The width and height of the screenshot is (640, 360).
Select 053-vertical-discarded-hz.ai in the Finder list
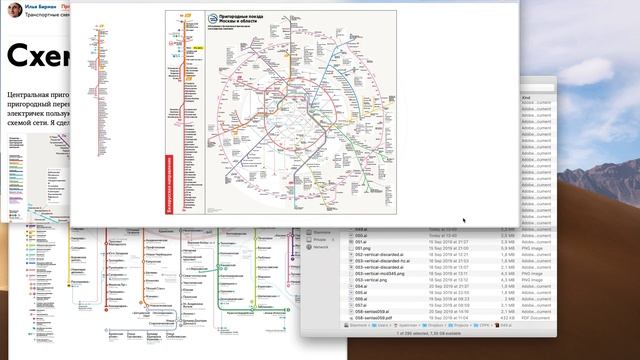pos(382,261)
